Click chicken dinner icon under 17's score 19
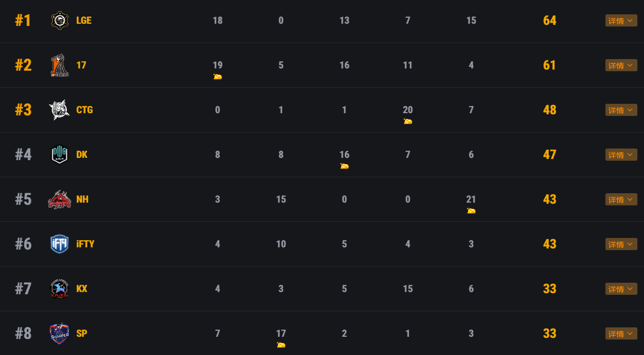 218,77
